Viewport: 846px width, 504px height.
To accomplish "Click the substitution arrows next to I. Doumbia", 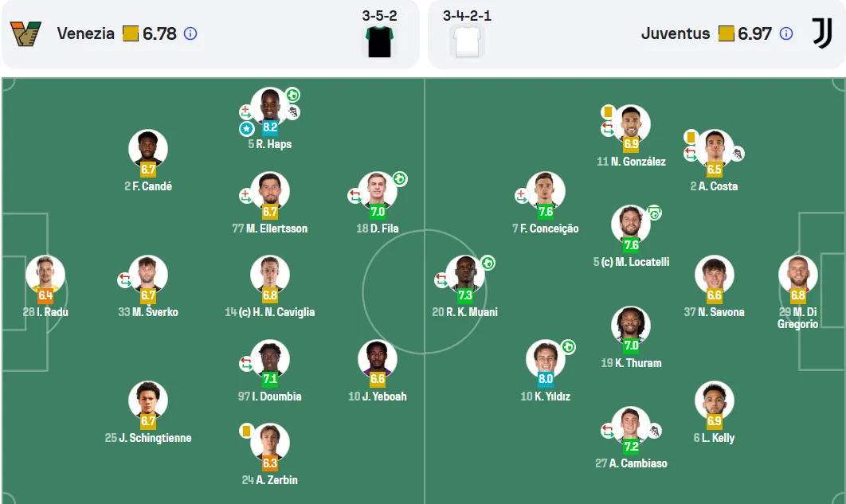I will coord(246,363).
